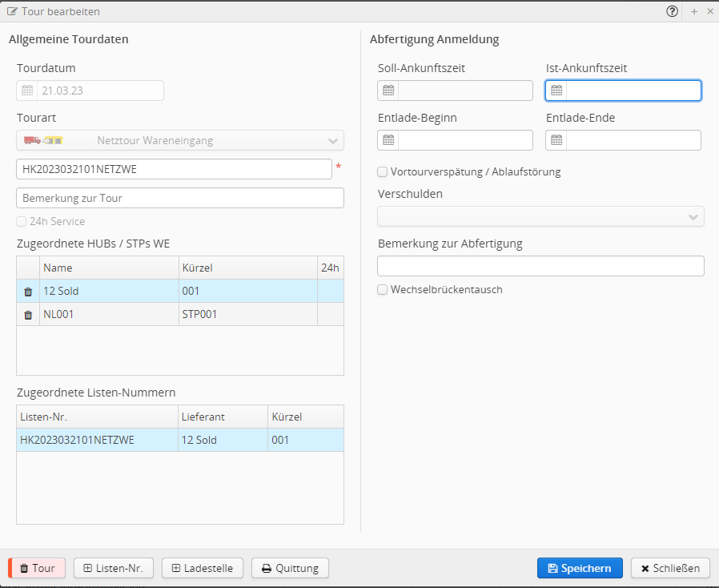This screenshot has height=588, width=719.
Task: Open calendar icon for Tourdatum
Action: 27,91
